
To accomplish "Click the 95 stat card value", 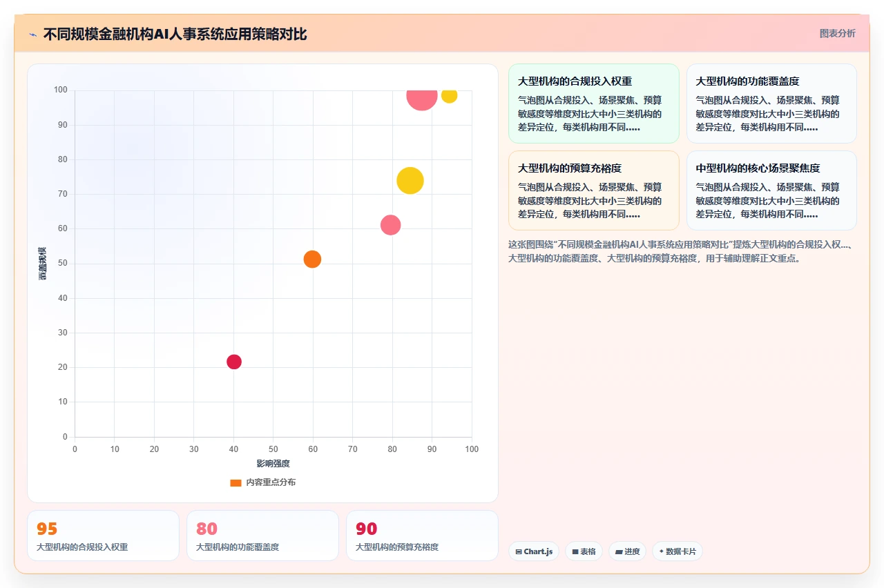I will 47,529.
